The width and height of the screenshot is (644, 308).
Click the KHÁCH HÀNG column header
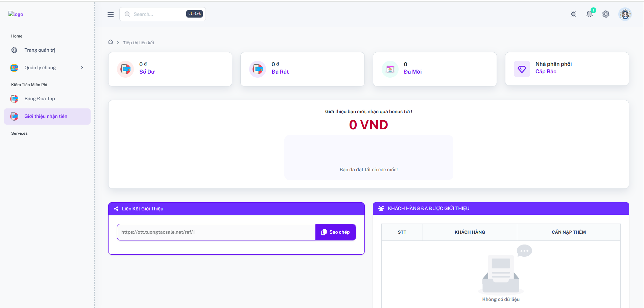click(470, 232)
